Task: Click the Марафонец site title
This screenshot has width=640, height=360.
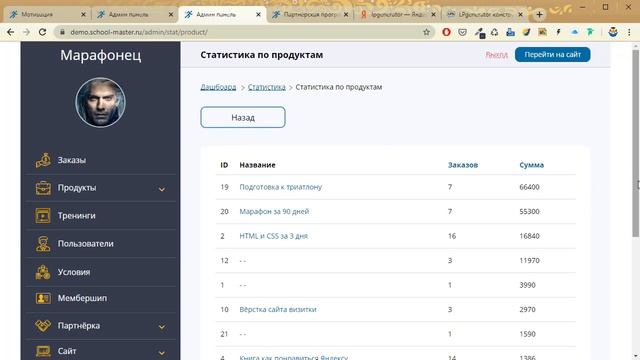Action: coord(100,55)
